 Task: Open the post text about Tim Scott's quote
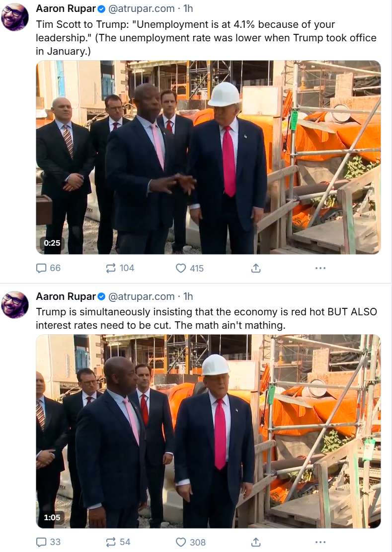206,38
